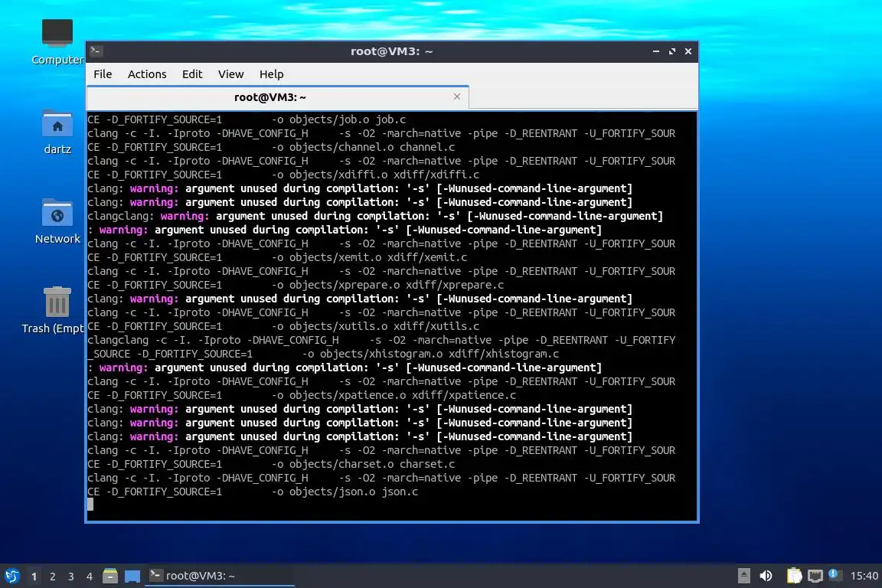Open the Actions menu

147,74
